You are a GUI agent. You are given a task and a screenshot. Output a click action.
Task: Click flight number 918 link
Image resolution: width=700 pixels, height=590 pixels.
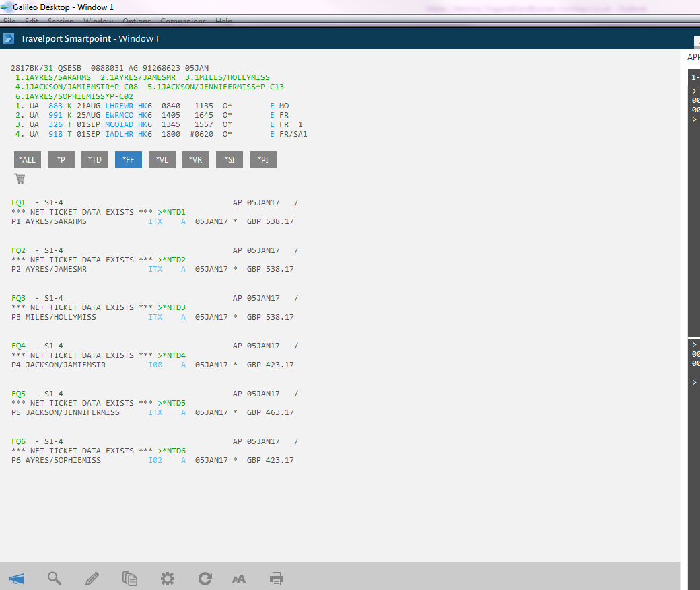point(55,134)
